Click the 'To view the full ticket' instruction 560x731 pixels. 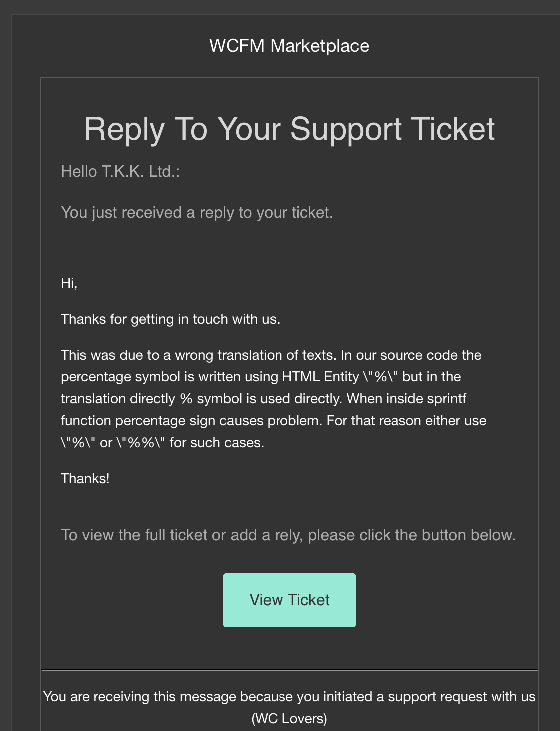[x=288, y=535]
